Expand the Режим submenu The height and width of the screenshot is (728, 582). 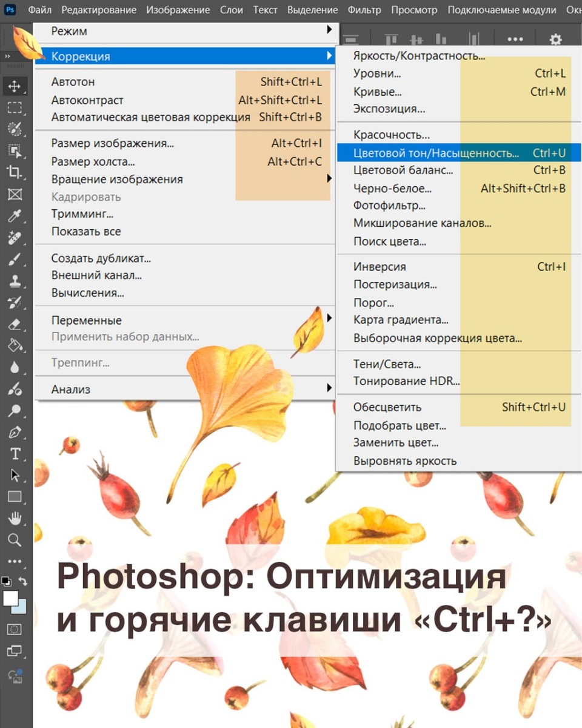pos(185,30)
